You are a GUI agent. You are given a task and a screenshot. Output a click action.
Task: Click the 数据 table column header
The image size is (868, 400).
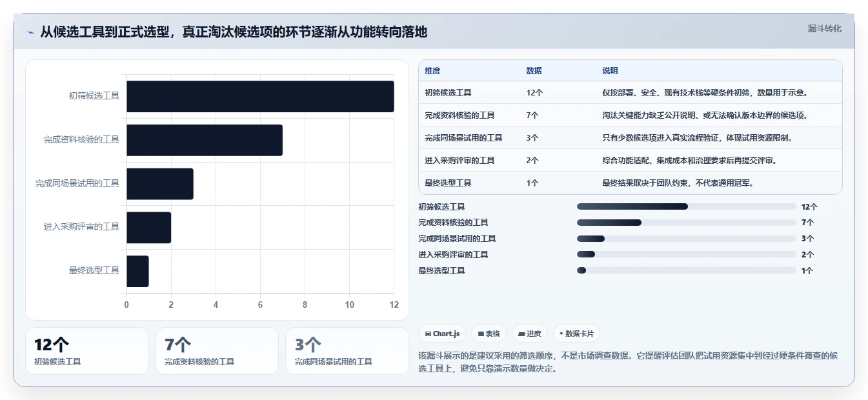[x=534, y=71]
